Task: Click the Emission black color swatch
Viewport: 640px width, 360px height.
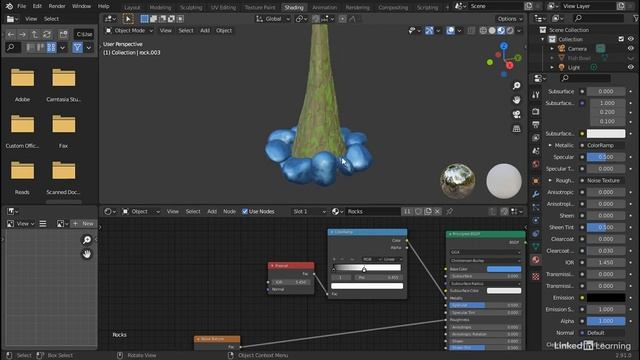Action: pos(606,298)
